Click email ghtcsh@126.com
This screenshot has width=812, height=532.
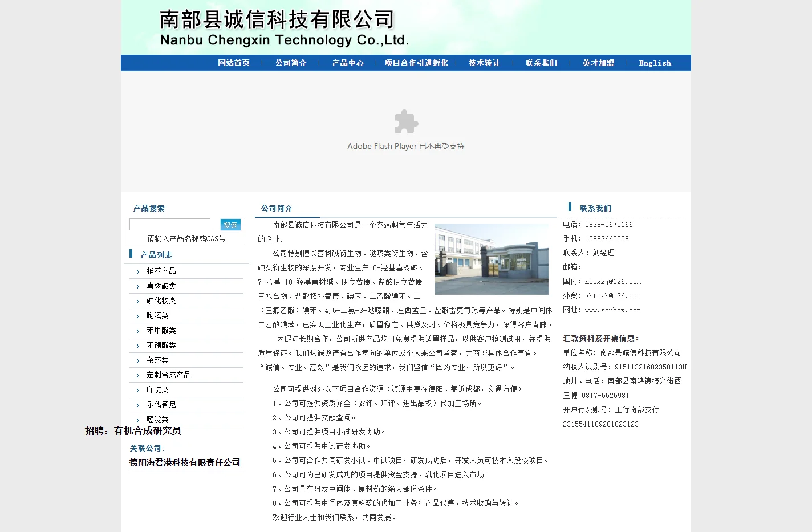613,296
